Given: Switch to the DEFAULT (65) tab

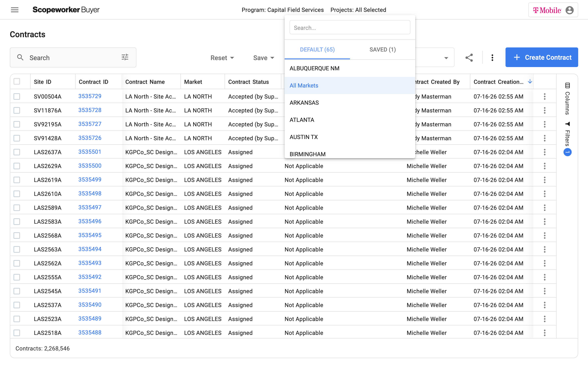Looking at the screenshot, I should pos(317,50).
